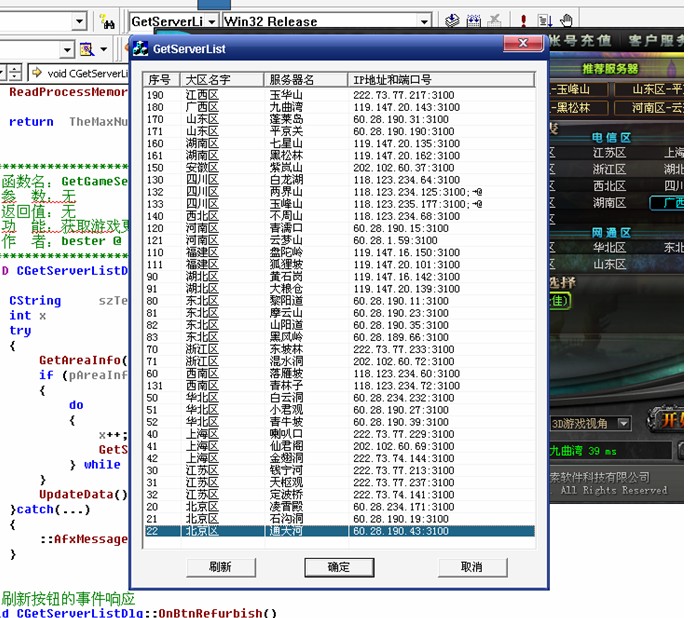The height and width of the screenshot is (618, 688).
Task: Select the row 121 河南区 云梦山
Action: click(x=339, y=240)
